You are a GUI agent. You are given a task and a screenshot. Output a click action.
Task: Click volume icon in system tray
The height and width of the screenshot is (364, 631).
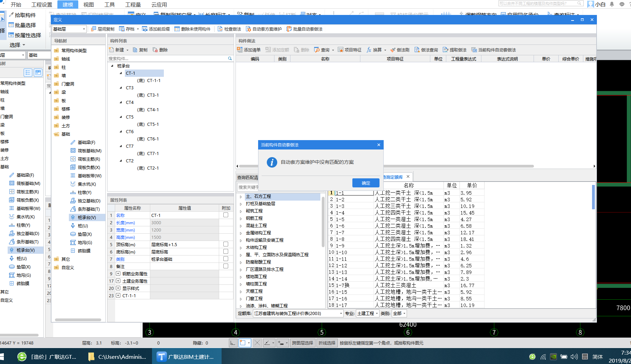pyautogui.click(x=574, y=357)
